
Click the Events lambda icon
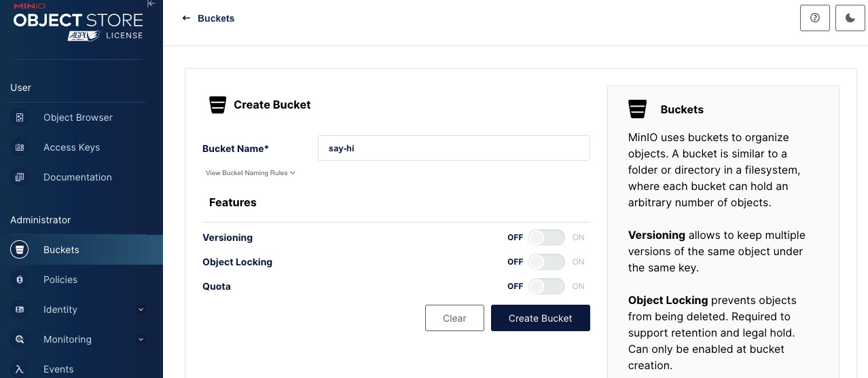[20, 369]
